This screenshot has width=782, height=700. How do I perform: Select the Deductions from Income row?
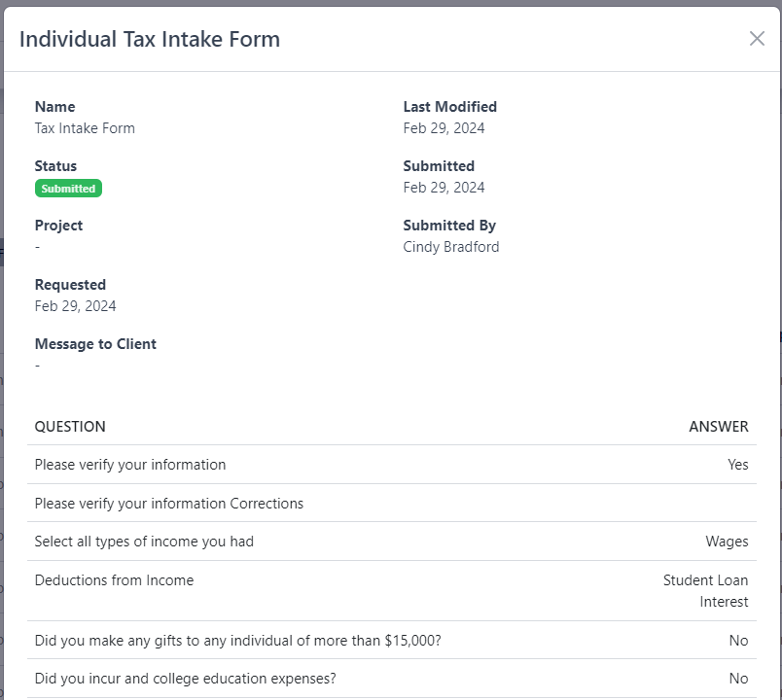click(x=113, y=579)
